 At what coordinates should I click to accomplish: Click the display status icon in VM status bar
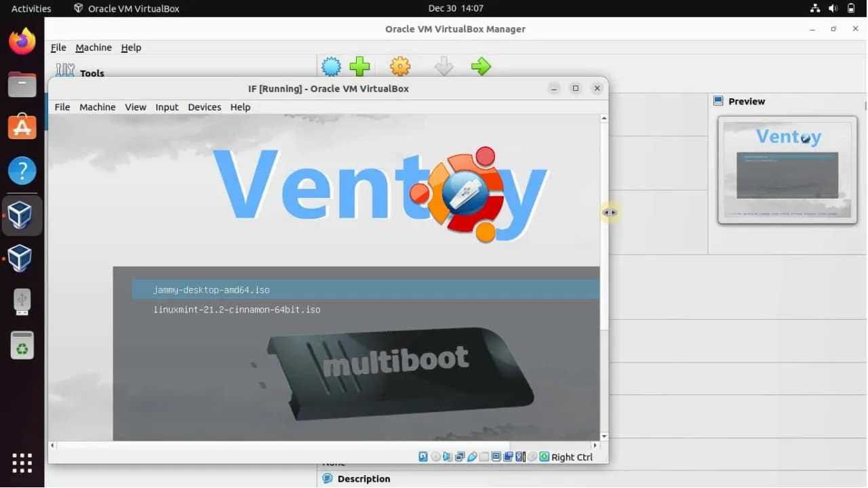496,456
